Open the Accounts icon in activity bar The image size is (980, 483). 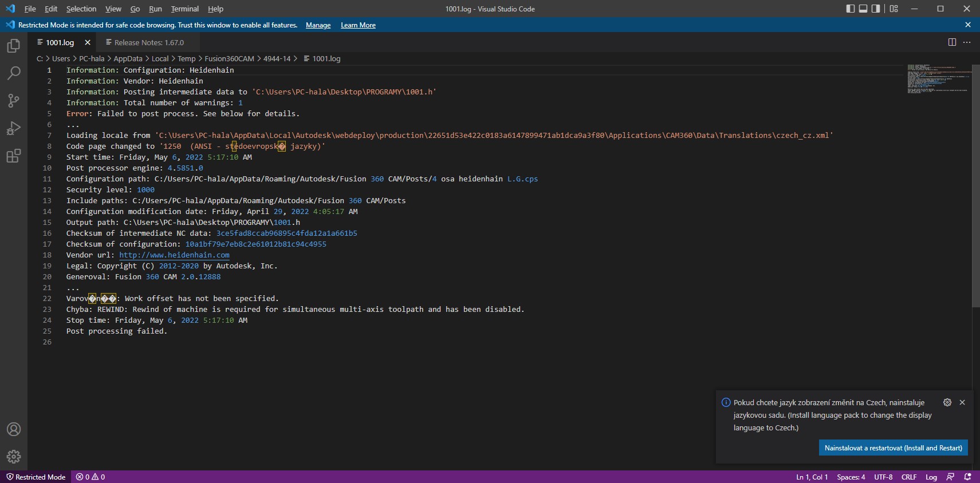(x=14, y=429)
